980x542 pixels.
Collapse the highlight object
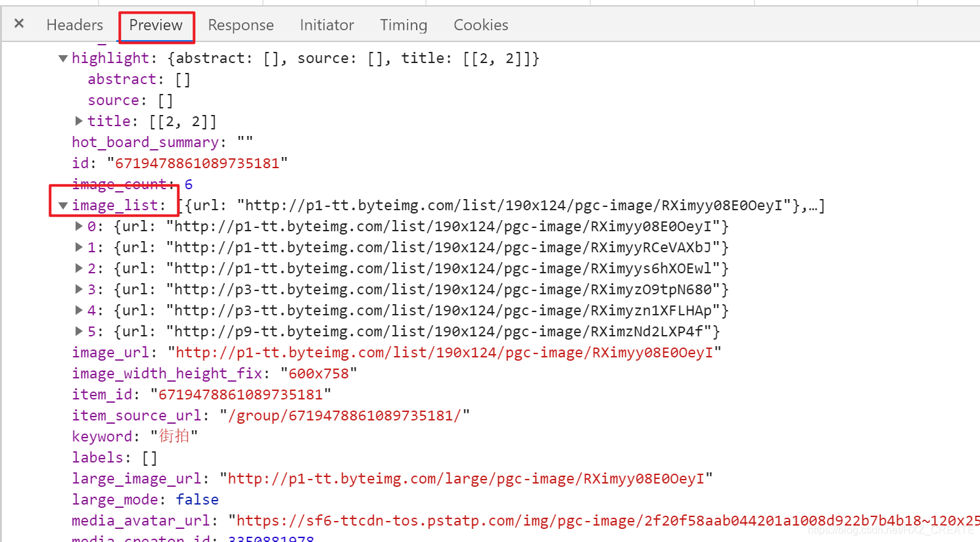(x=63, y=58)
